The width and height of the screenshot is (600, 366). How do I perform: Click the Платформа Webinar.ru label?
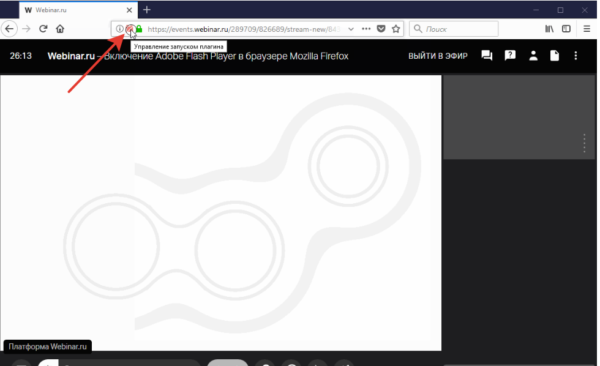(48, 346)
